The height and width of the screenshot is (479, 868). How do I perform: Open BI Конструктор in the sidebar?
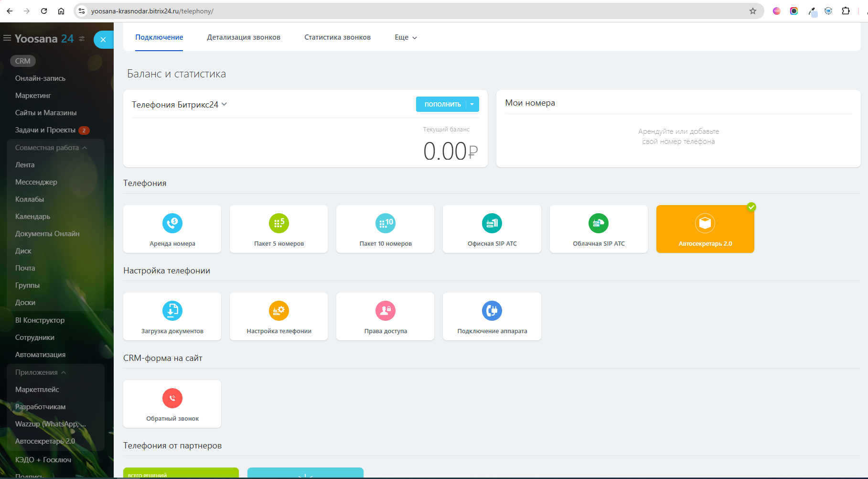click(40, 320)
